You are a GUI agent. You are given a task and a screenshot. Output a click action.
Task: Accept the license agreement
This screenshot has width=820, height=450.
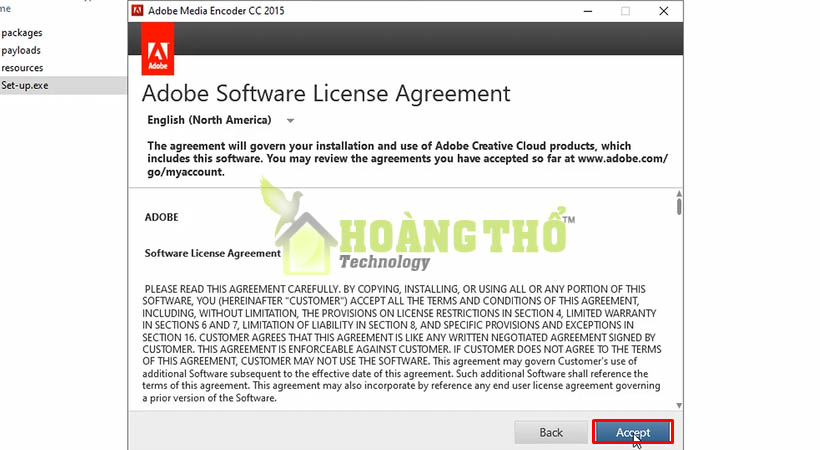coord(632,432)
